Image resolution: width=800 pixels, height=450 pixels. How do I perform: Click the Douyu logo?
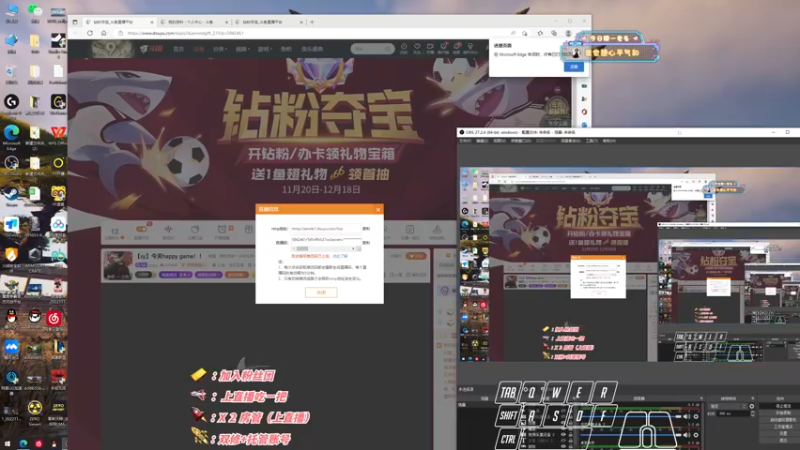152,49
